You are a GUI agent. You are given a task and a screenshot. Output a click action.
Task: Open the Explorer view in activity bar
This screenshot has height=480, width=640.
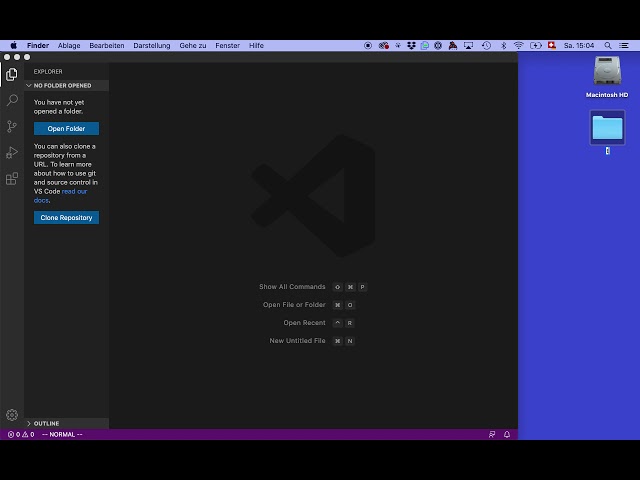(x=12, y=74)
